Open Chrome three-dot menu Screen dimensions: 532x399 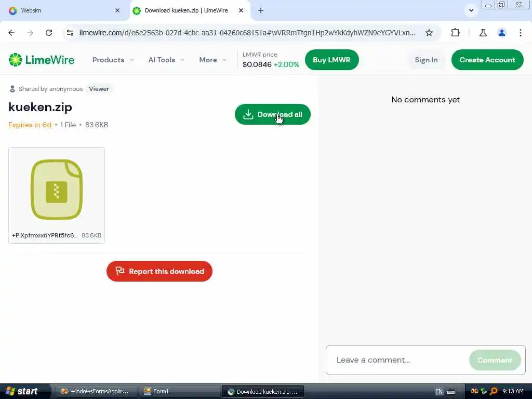pyautogui.click(x=521, y=33)
